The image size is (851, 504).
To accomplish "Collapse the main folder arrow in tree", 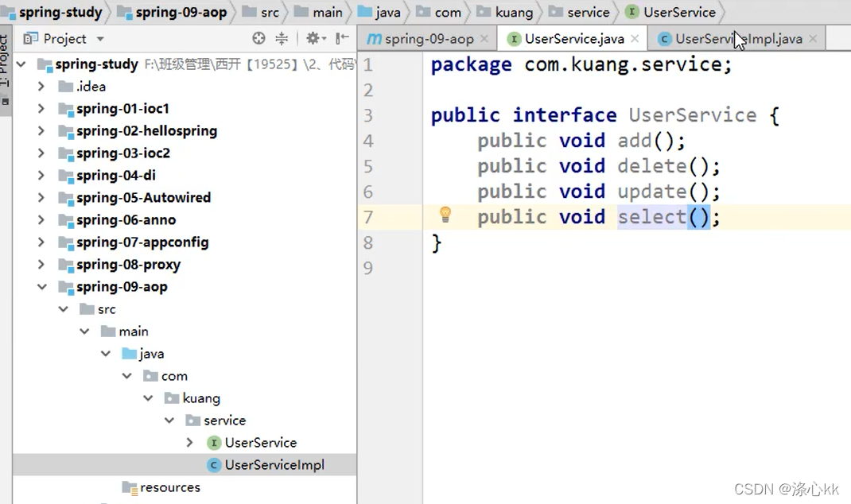I will (84, 331).
